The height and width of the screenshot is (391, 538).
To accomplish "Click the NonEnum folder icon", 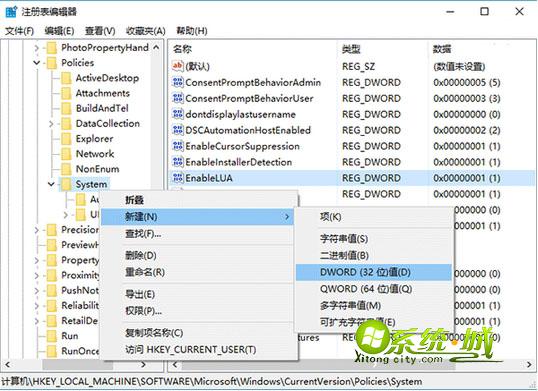I will [66, 169].
